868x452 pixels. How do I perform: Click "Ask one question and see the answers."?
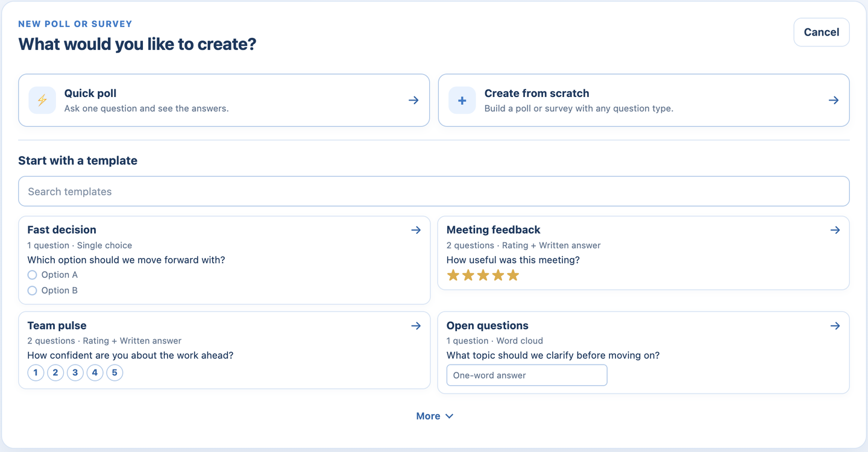coord(146,109)
